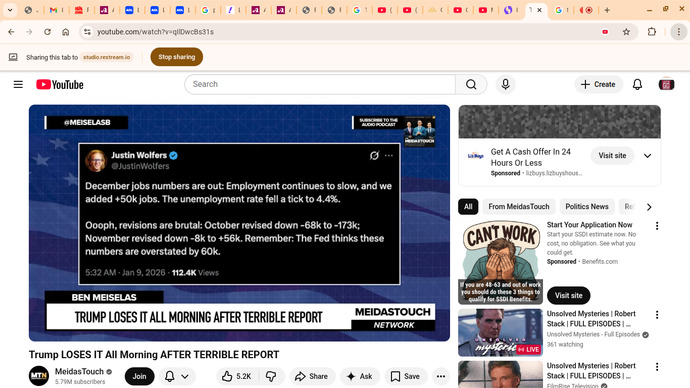Bookmark this tab with star icon
690x388 pixels.
click(626, 32)
